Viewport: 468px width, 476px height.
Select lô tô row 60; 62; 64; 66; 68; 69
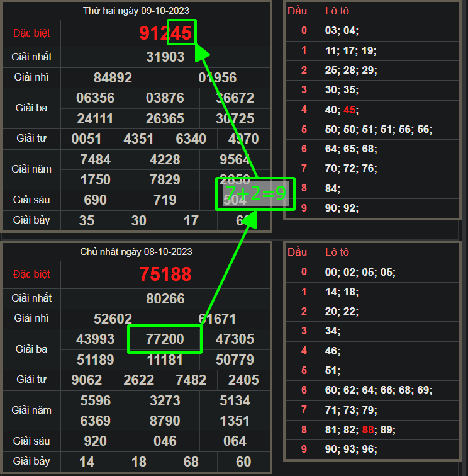[378, 390]
